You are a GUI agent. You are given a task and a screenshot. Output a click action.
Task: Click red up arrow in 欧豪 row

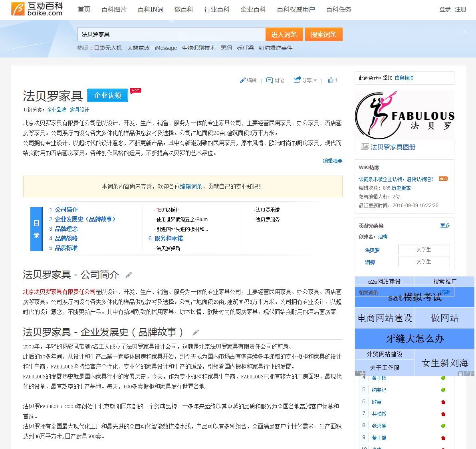point(443,402)
